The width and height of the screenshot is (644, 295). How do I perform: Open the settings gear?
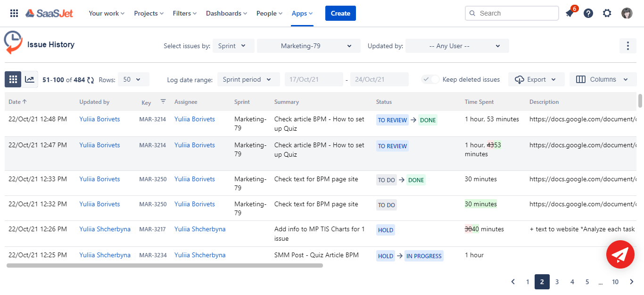(607, 13)
